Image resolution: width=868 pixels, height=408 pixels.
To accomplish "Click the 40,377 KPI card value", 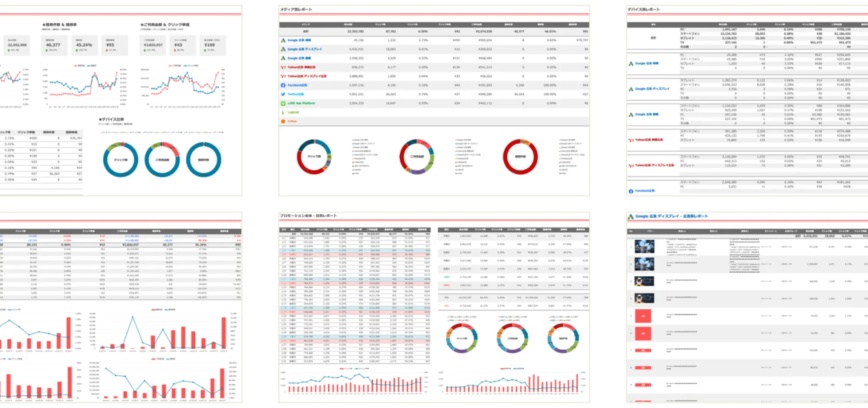I will [x=53, y=45].
